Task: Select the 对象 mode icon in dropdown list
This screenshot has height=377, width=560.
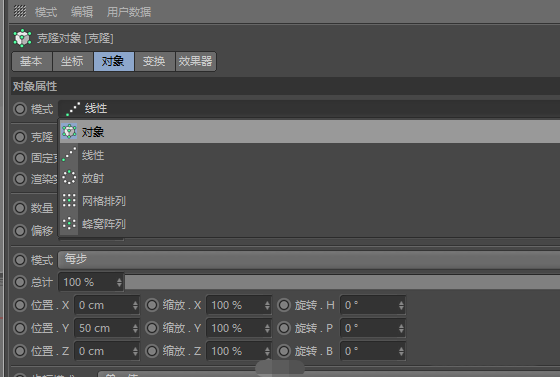Action: 69,132
